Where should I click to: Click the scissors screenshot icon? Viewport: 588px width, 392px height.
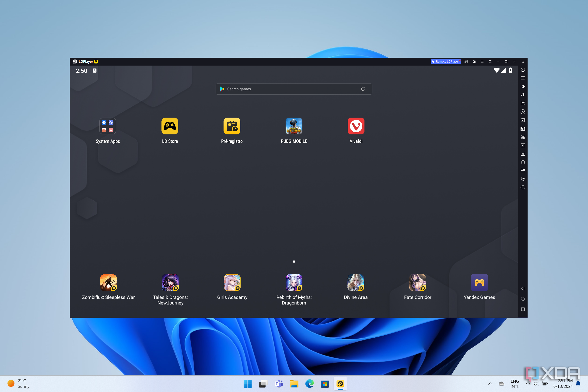[x=522, y=137]
